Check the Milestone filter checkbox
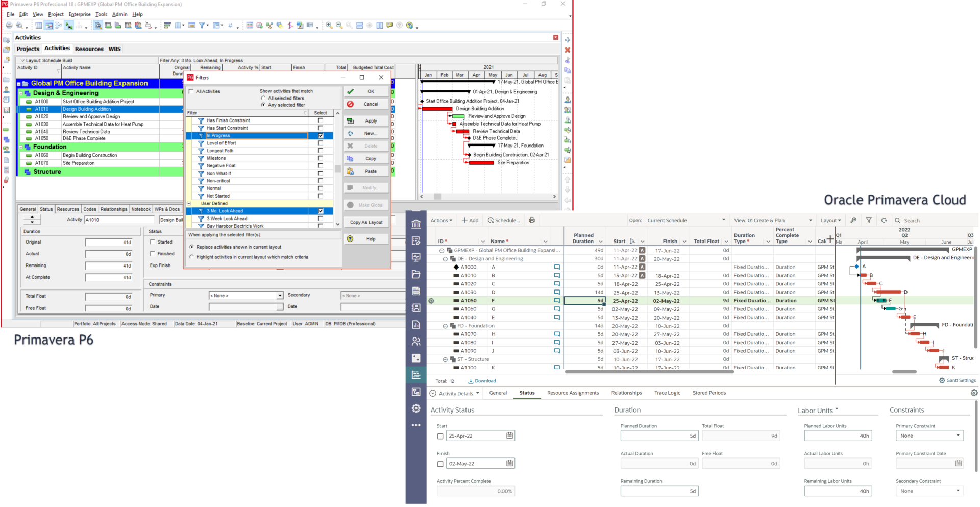Screen dimensions: 980x507 [321, 158]
